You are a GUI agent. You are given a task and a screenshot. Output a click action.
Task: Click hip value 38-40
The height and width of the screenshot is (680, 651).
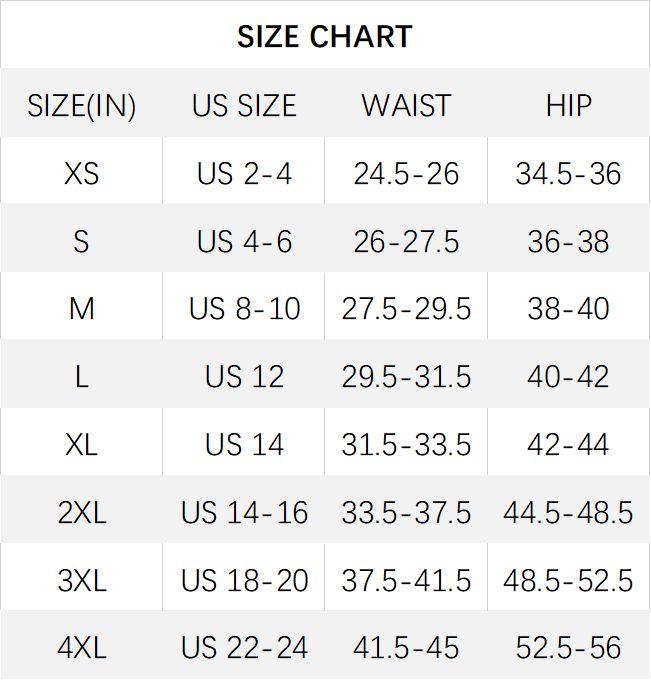click(x=568, y=309)
